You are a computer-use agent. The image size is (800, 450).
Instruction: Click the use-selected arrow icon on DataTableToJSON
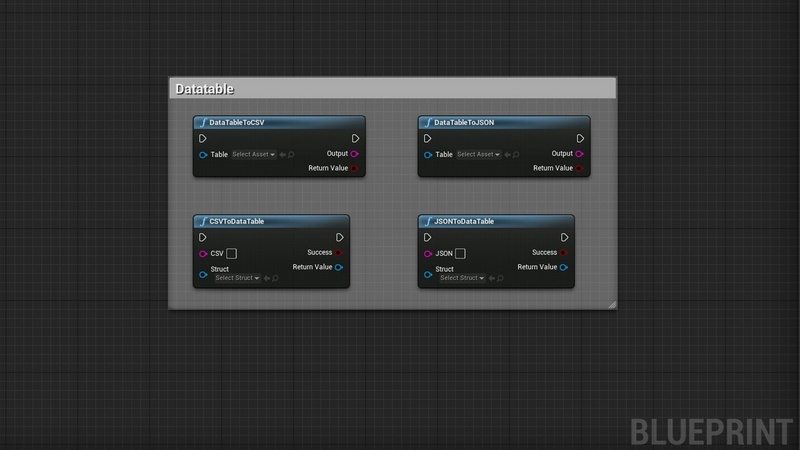[x=507, y=155]
